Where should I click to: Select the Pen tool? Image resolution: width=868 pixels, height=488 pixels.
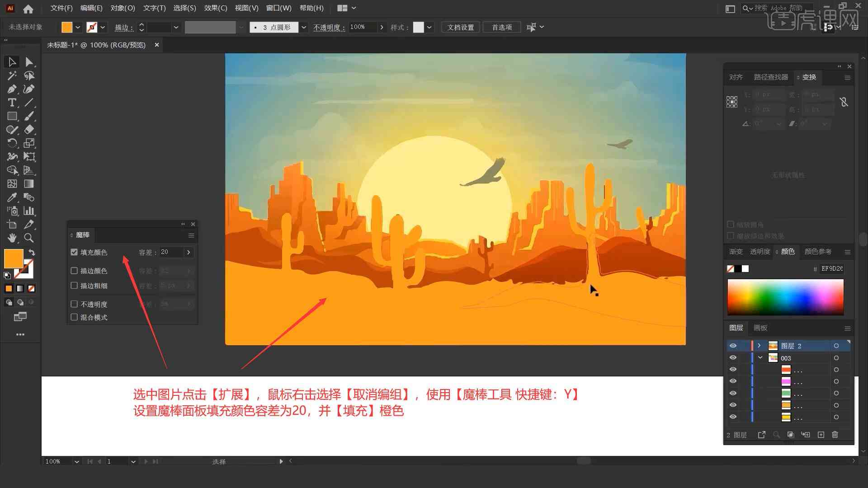pyautogui.click(x=11, y=89)
